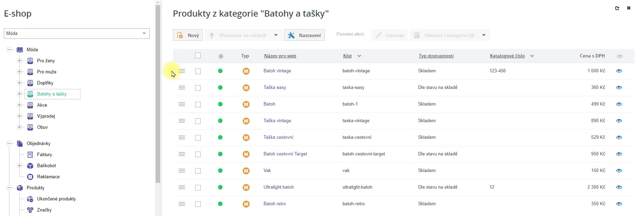
Task: Click the drag handle for Taška easy row
Action: pyautogui.click(x=182, y=88)
